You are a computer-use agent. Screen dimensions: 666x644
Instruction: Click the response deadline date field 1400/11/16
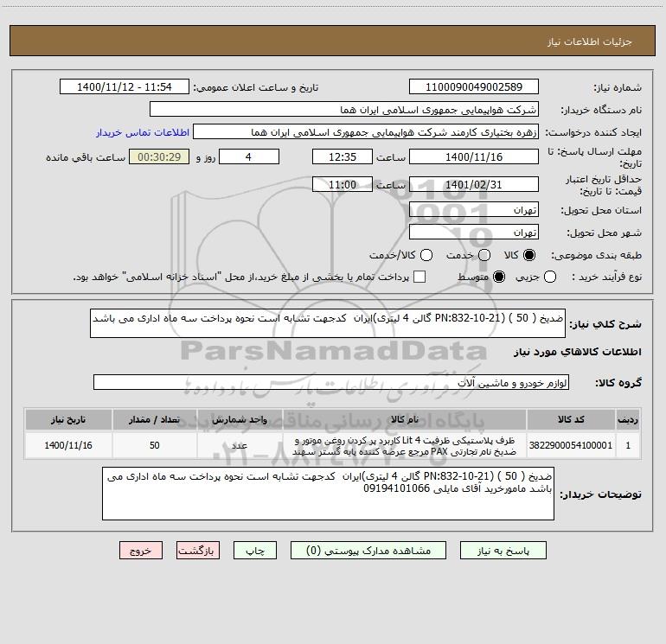473,156
